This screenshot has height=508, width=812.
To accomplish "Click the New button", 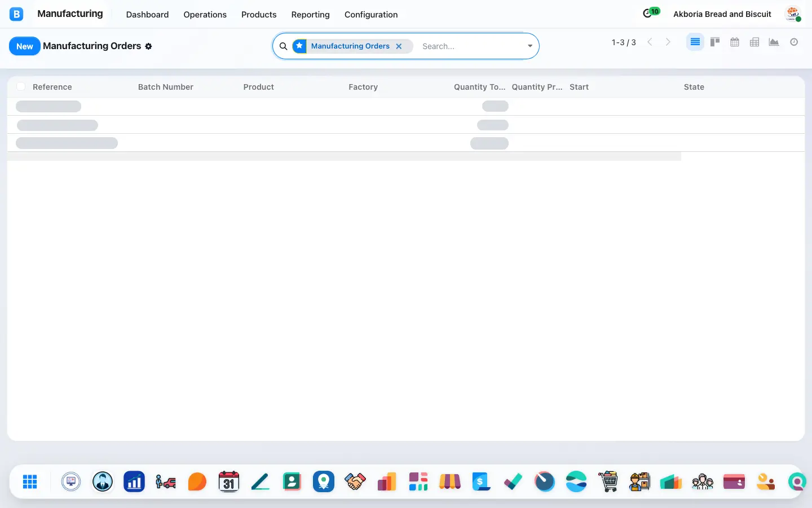I will point(24,46).
